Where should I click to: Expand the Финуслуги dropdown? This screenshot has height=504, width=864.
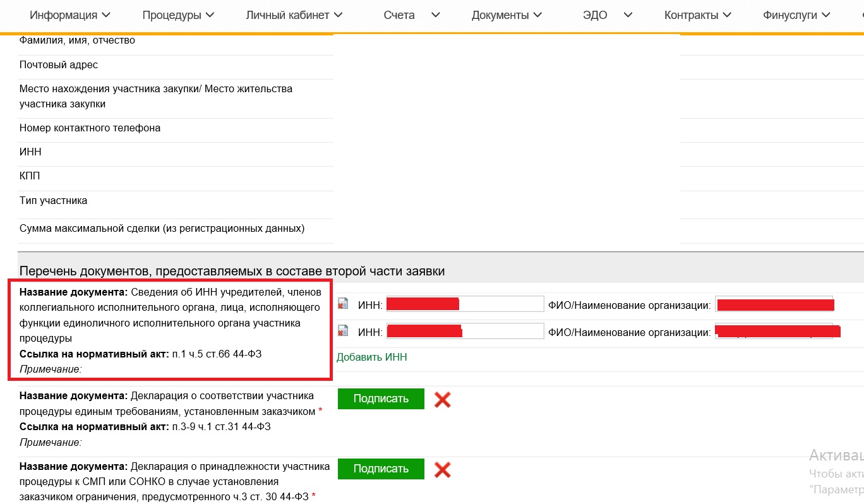[x=796, y=15]
